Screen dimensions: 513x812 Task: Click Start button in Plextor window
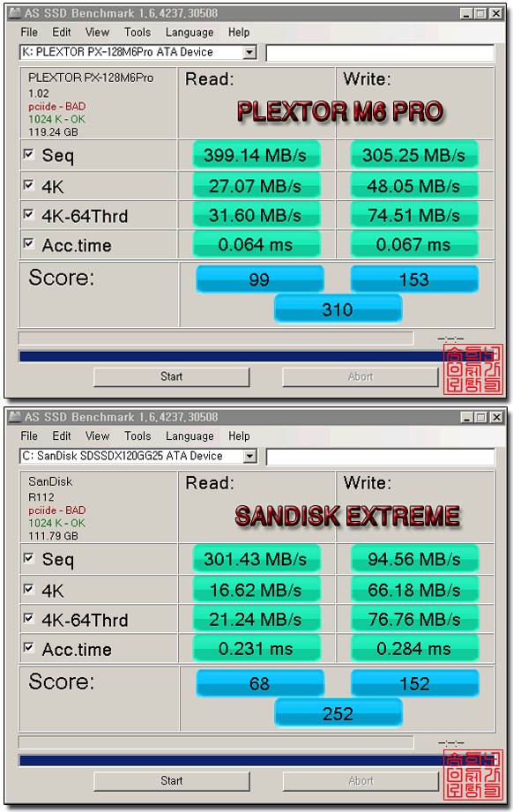pos(171,376)
